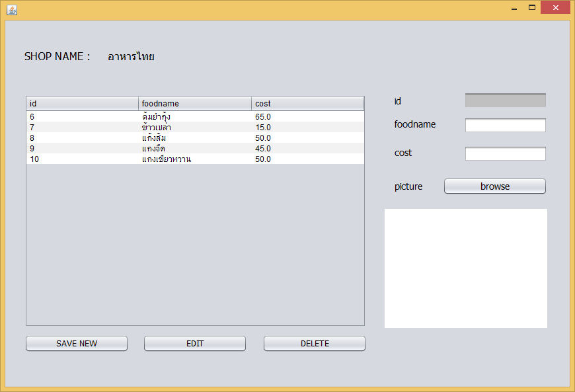Viewport: 575px width, 392px height.
Task: Choose the row with id 8
Action: [x=195, y=138]
